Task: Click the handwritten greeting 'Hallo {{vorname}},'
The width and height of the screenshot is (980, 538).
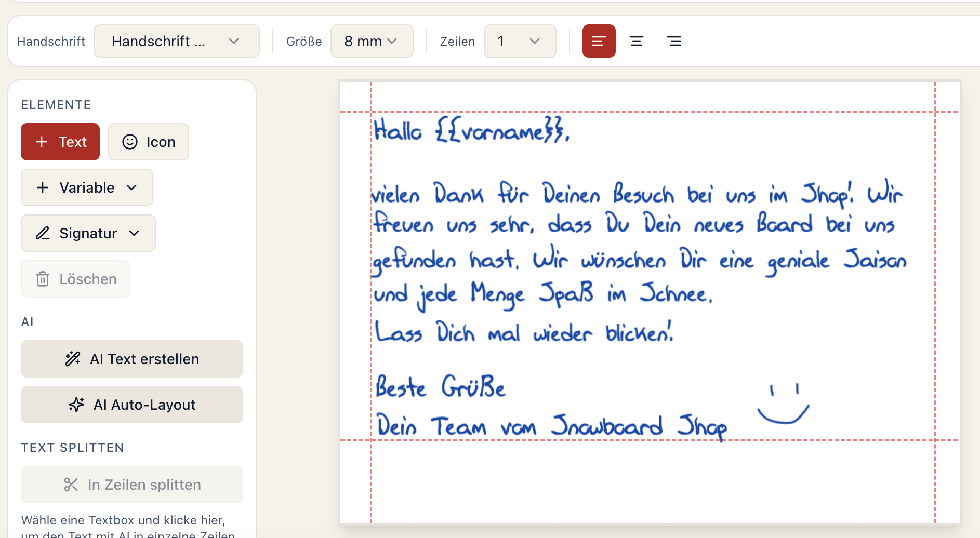Action: click(472, 130)
